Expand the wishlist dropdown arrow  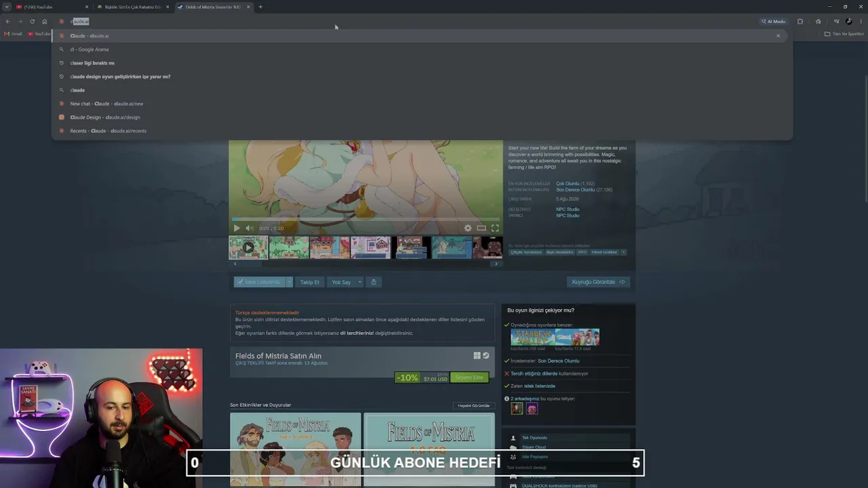289,282
